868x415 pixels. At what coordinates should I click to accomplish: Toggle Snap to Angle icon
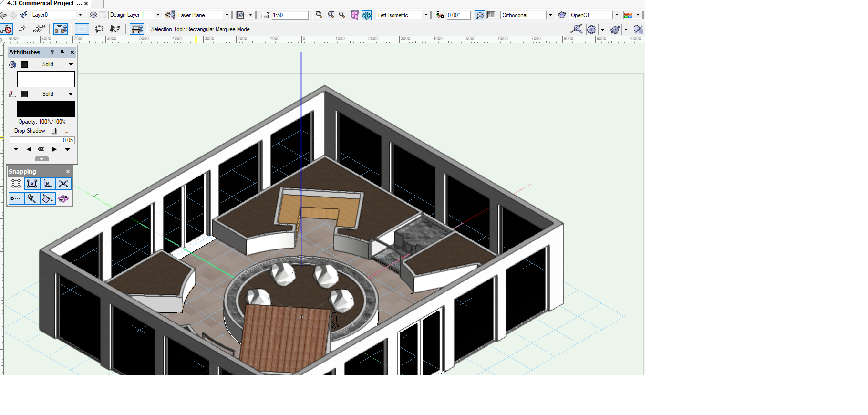pos(48,184)
